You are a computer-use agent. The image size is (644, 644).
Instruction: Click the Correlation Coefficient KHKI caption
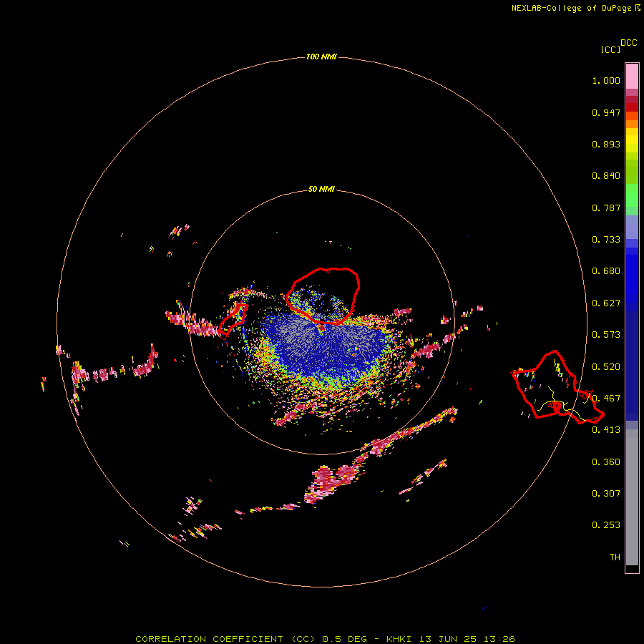[325, 639]
